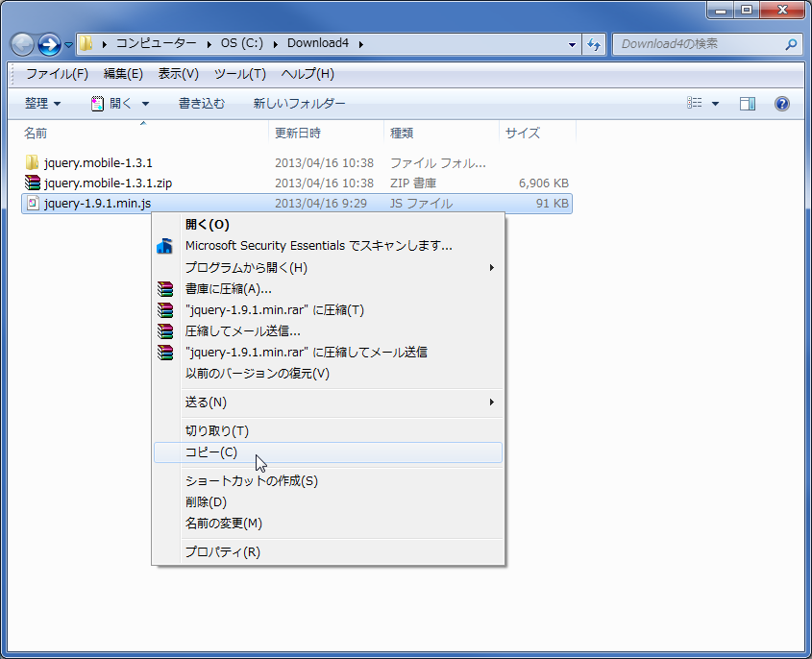The height and width of the screenshot is (659, 812).
Task: Open the 送る(N) submenu
Action: click(x=328, y=403)
